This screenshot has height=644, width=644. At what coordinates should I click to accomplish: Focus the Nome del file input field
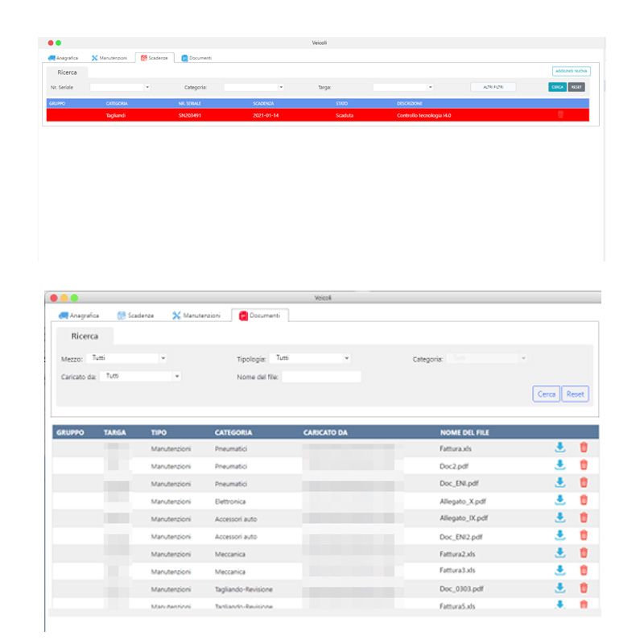click(321, 377)
